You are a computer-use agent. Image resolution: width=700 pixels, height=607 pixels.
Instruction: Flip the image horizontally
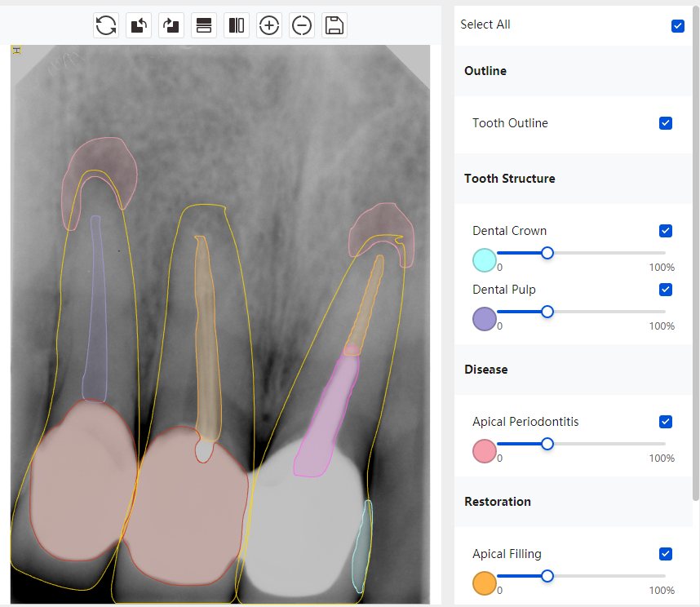(x=237, y=25)
